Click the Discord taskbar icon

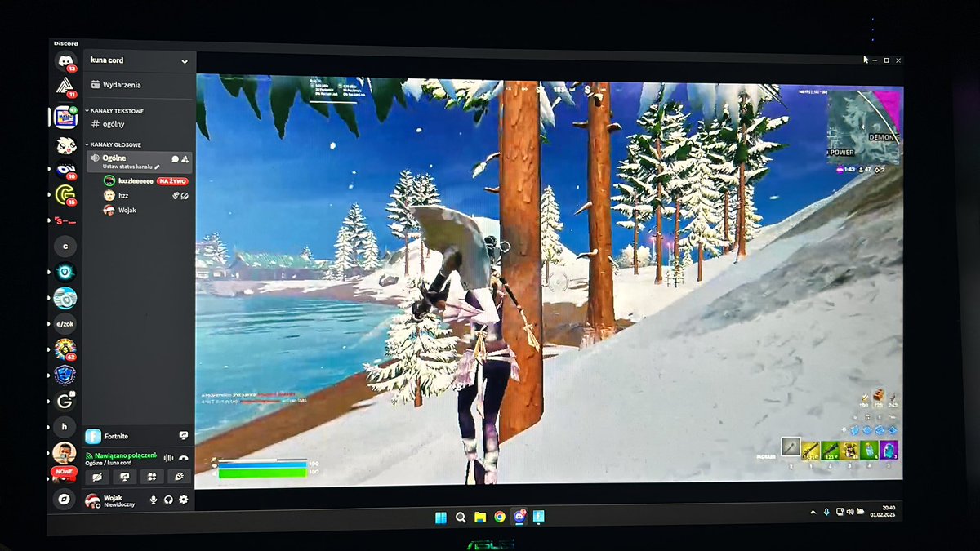pos(519,517)
